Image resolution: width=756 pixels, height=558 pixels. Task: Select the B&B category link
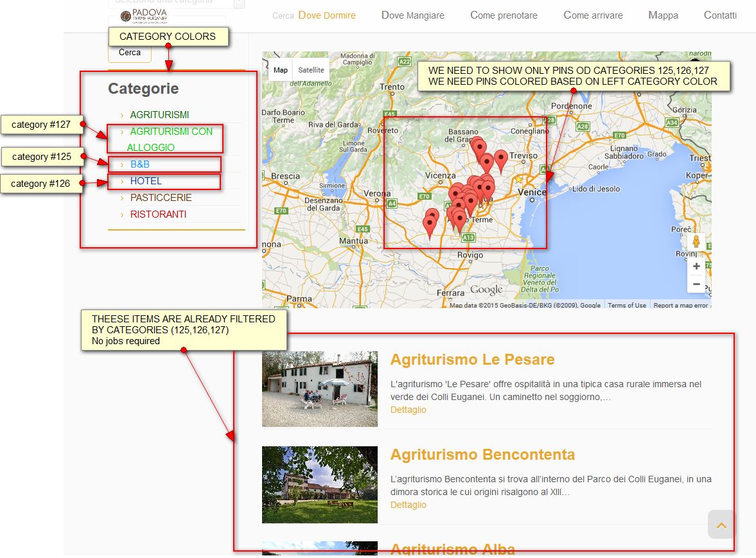click(x=140, y=164)
